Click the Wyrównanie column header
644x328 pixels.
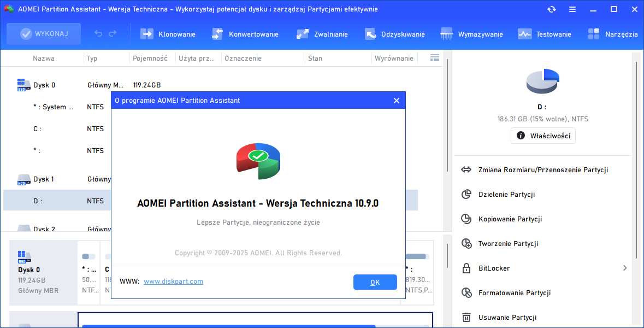pos(394,58)
